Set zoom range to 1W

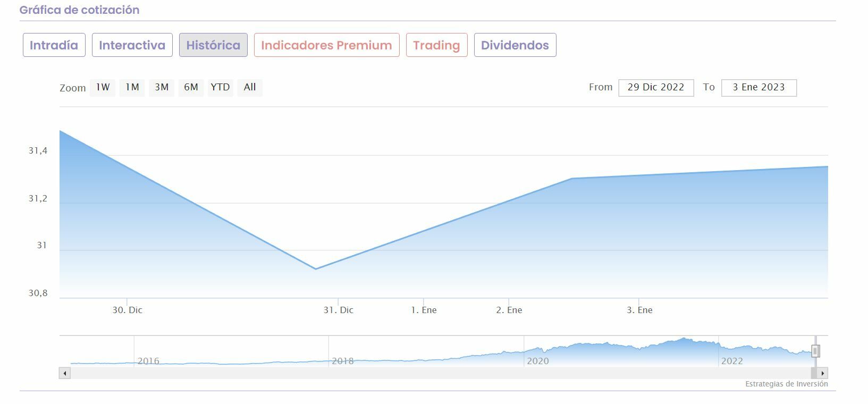(103, 88)
